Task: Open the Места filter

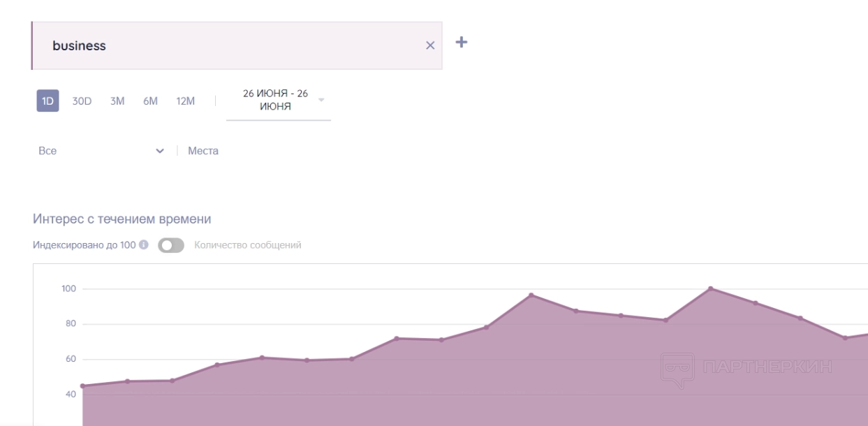Action: 203,151
